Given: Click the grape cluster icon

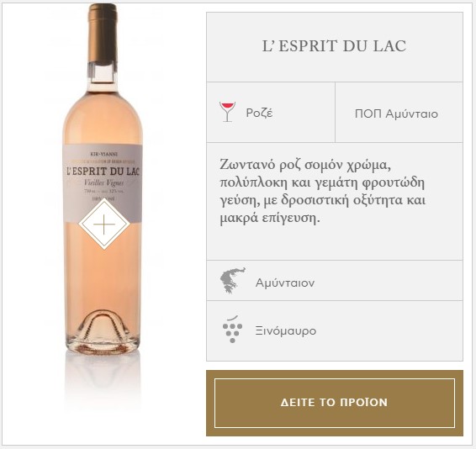Looking at the screenshot, I should click(x=233, y=330).
